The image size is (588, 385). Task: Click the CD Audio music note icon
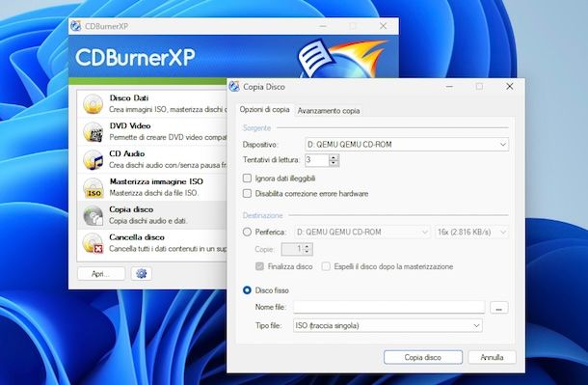[93, 159]
